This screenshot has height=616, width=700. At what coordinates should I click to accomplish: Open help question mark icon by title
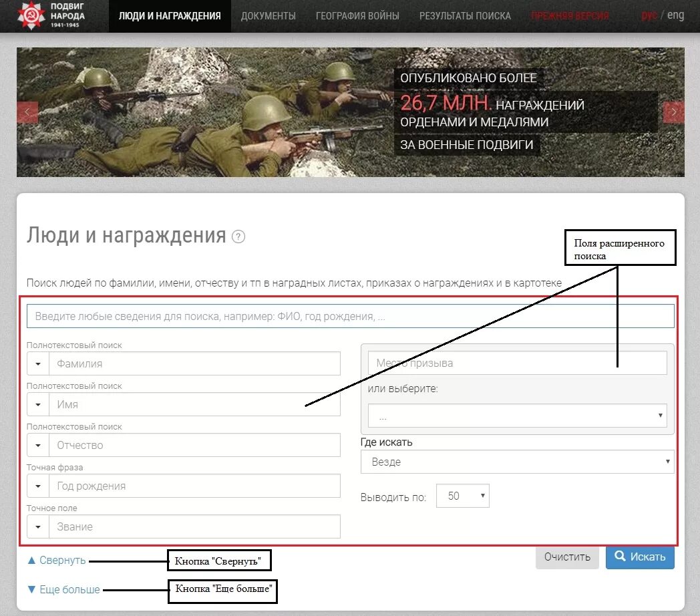238,237
